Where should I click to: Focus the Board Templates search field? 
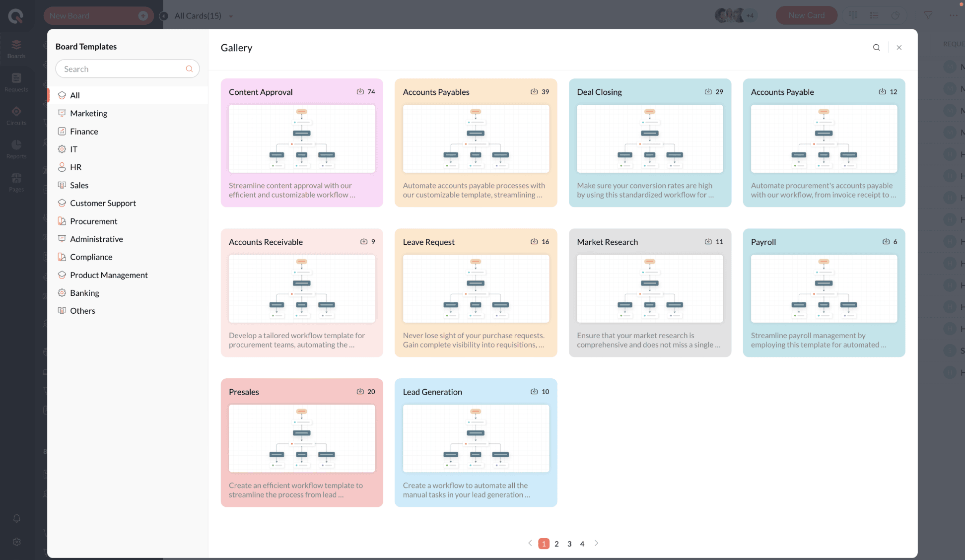(122, 69)
